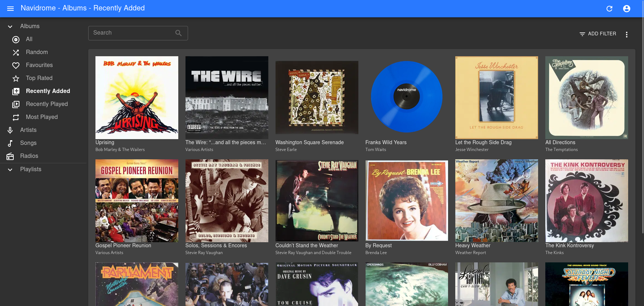This screenshot has width=644, height=306.
Task: Click the Uprising album title text
Action: (105, 142)
